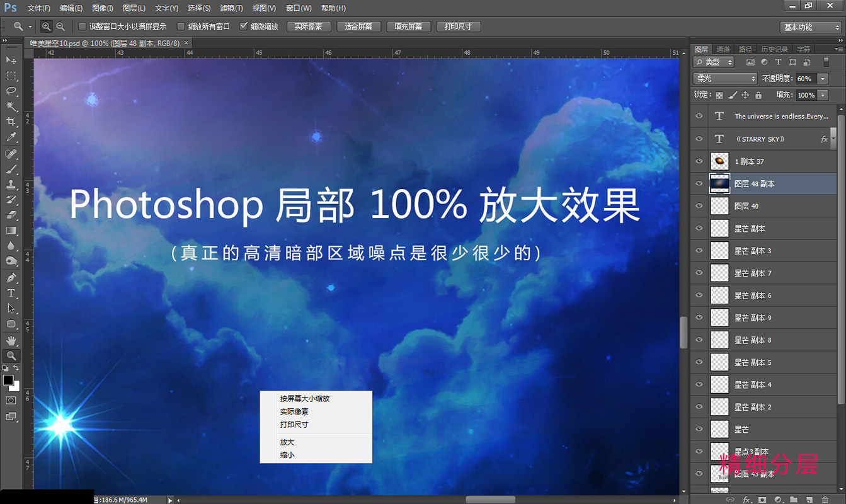This screenshot has width=846, height=504.
Task: Select the Crop tool
Action: 11,122
